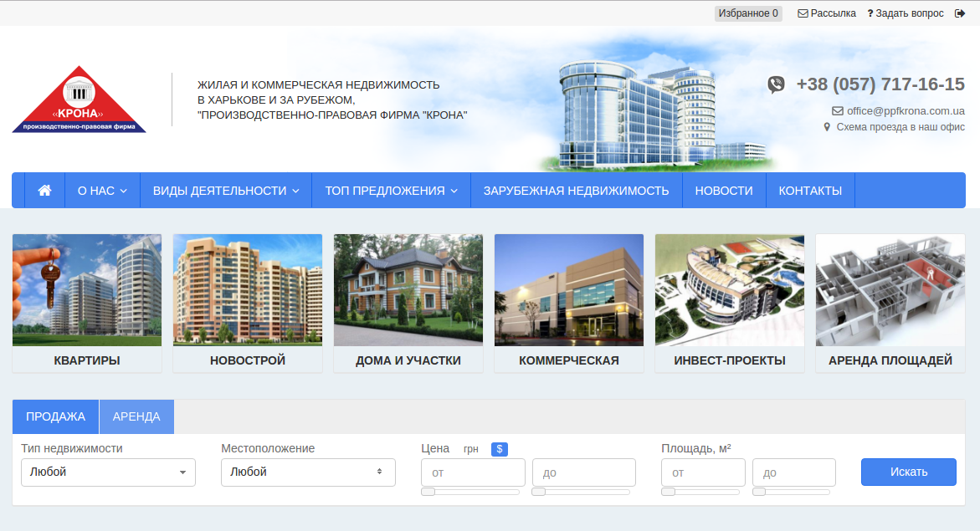Click the Рассылка link
This screenshot has height=531, width=980.
click(x=827, y=13)
